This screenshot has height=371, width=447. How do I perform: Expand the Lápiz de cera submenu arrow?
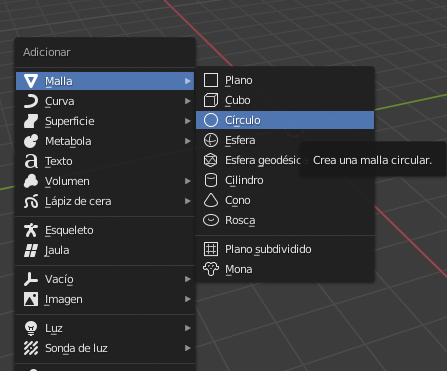click(188, 201)
